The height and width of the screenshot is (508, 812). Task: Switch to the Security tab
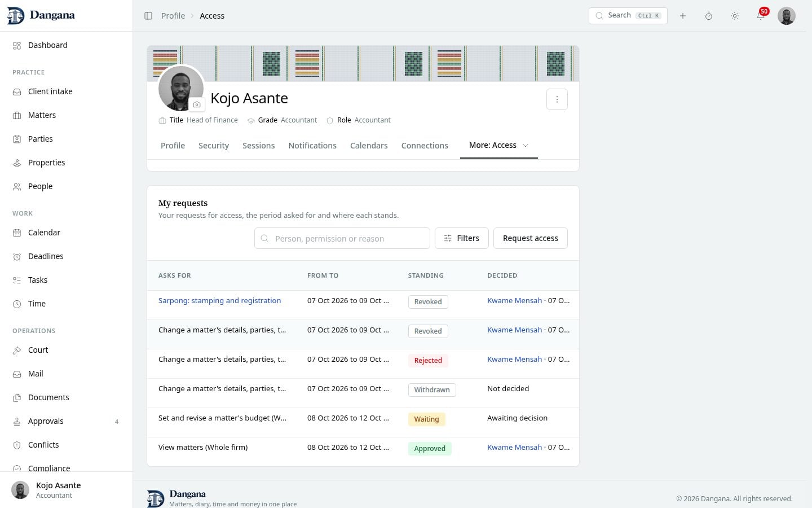pyautogui.click(x=214, y=146)
